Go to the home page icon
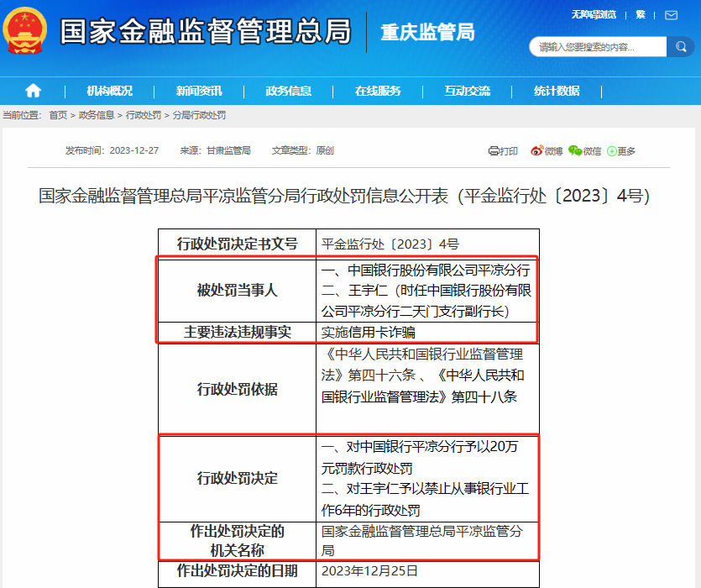 (33, 91)
